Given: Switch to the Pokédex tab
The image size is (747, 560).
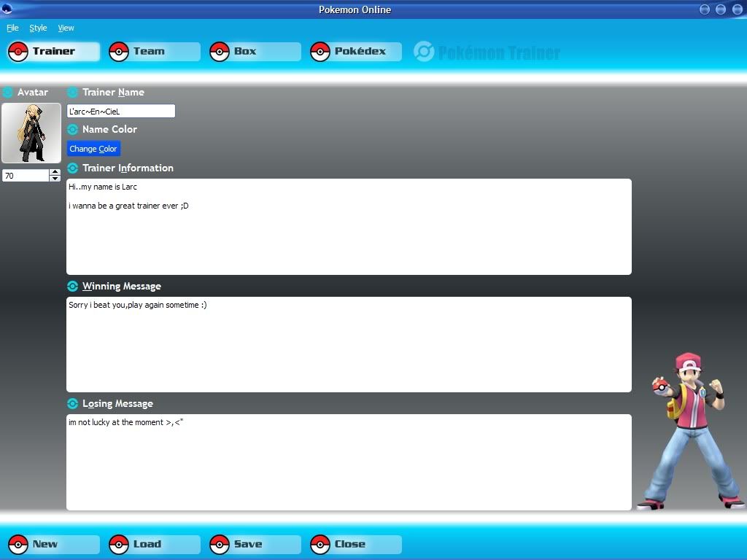Looking at the screenshot, I should [x=355, y=52].
